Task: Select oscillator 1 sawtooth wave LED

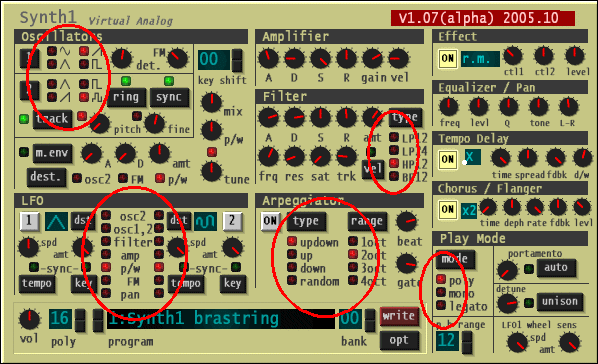Action: [84, 51]
